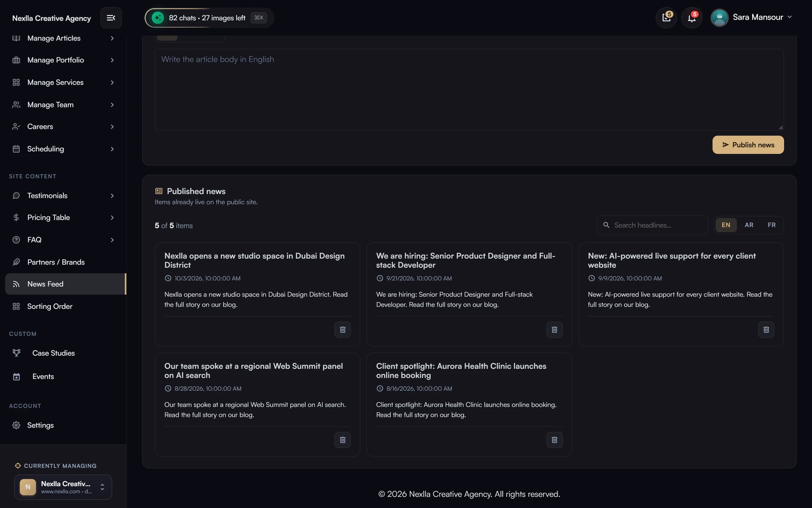The image size is (812, 508).
Task: Delete the Dubai Design District news item
Action: pyautogui.click(x=342, y=330)
